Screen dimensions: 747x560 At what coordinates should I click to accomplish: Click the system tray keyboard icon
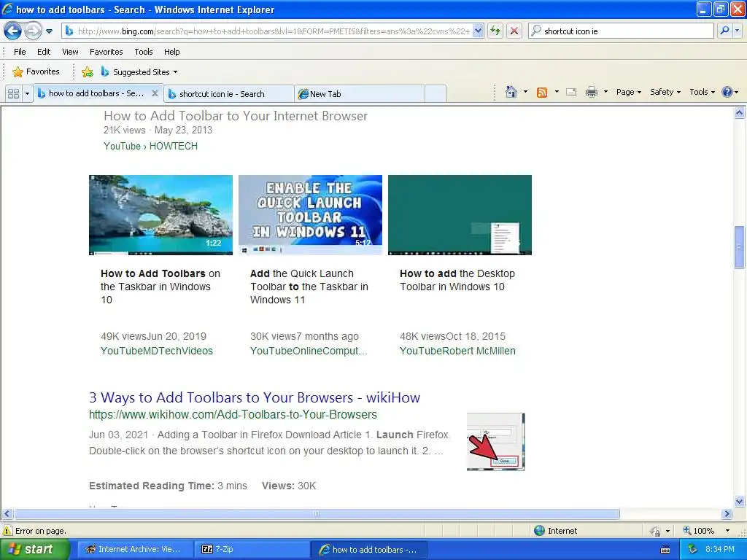[x=665, y=550]
